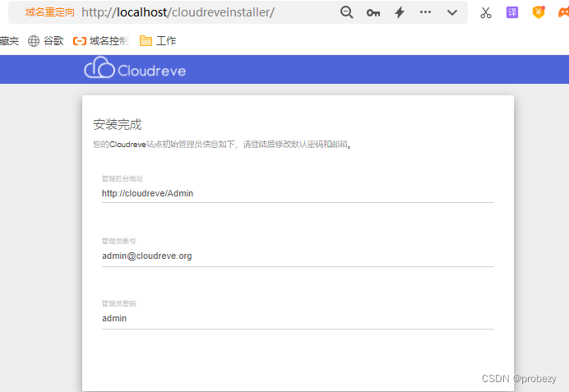Click the orange 域名重定向 label
Viewport: 569px width, 392px height.
coord(49,12)
